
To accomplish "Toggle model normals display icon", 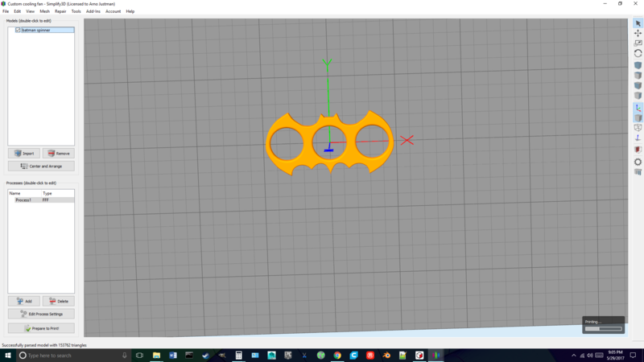I will (x=638, y=138).
